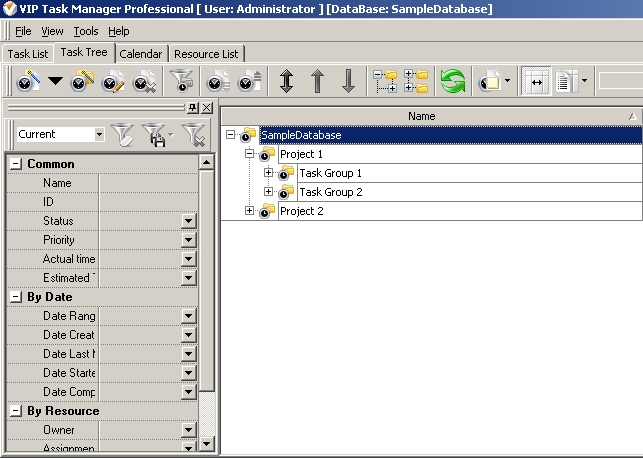
Task: Click the Save Filter funnel icon
Action: (155, 134)
